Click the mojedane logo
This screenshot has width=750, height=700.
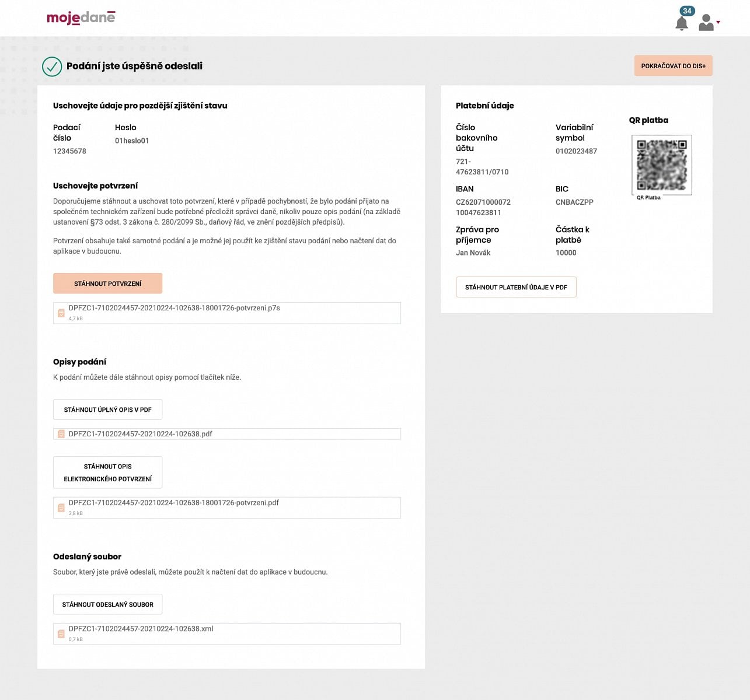pos(81,17)
